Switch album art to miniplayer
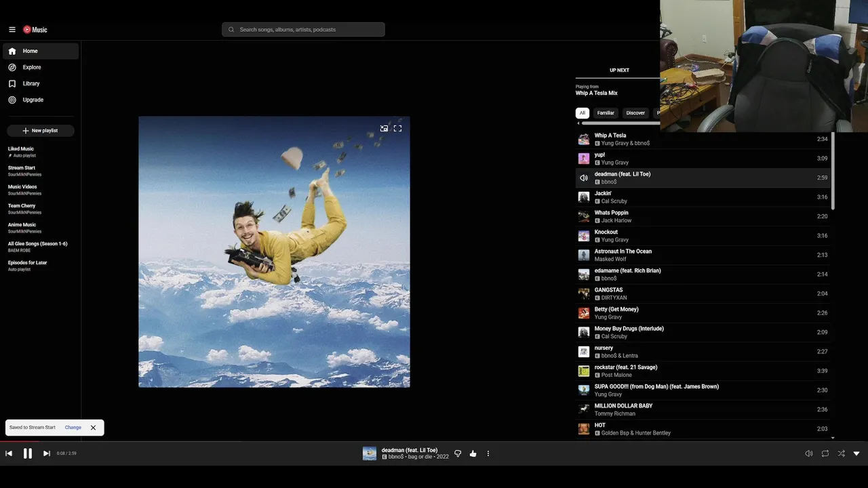This screenshot has width=868, height=488. tap(384, 128)
